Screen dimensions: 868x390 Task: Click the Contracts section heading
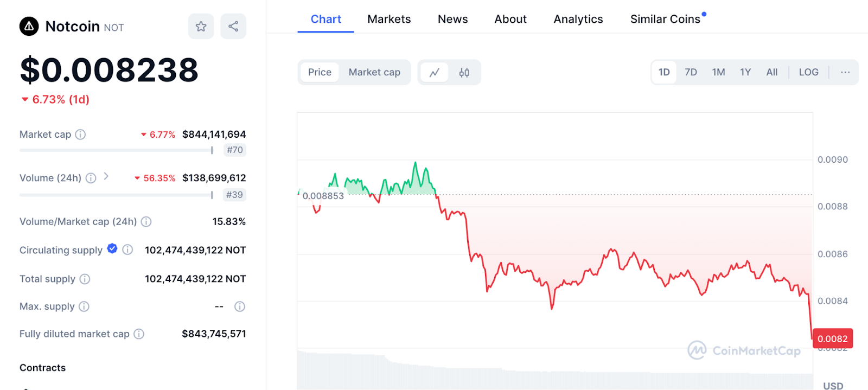(x=42, y=368)
